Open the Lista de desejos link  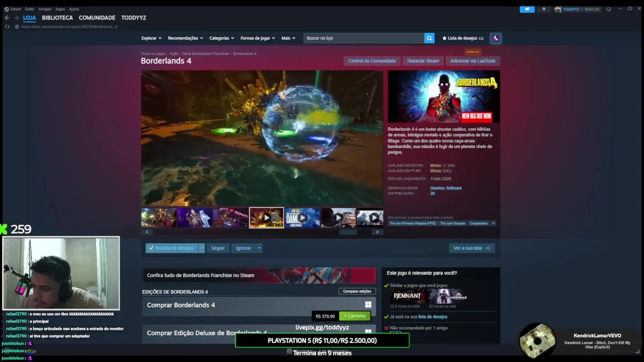(x=463, y=38)
